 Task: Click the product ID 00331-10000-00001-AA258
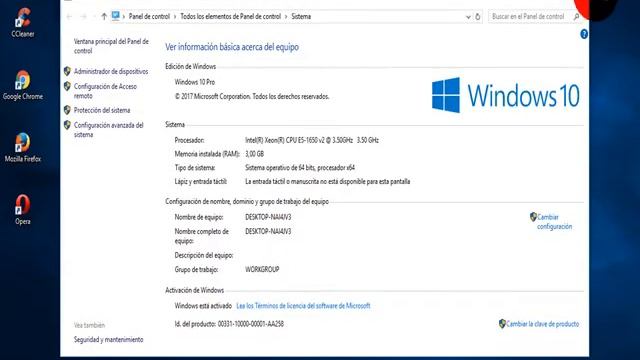click(251, 324)
